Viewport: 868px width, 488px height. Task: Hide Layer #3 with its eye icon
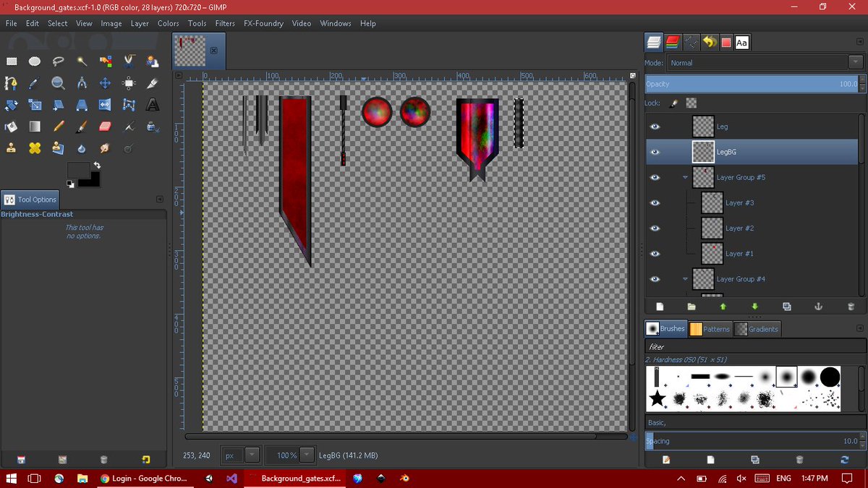tap(655, 203)
